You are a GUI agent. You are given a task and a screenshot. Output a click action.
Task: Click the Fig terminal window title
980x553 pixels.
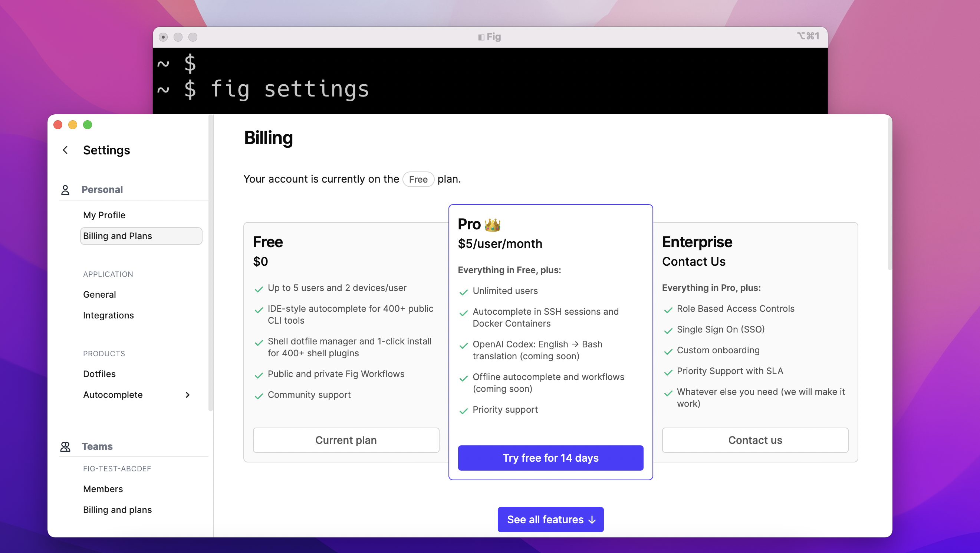493,37
